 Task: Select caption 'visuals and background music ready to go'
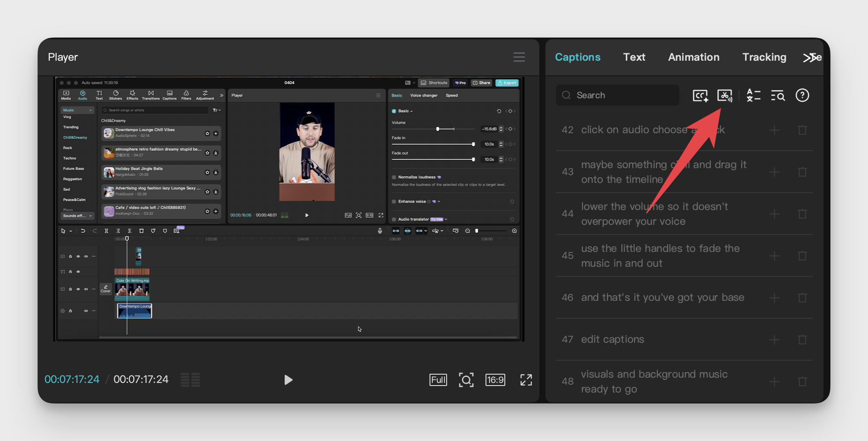654,382
